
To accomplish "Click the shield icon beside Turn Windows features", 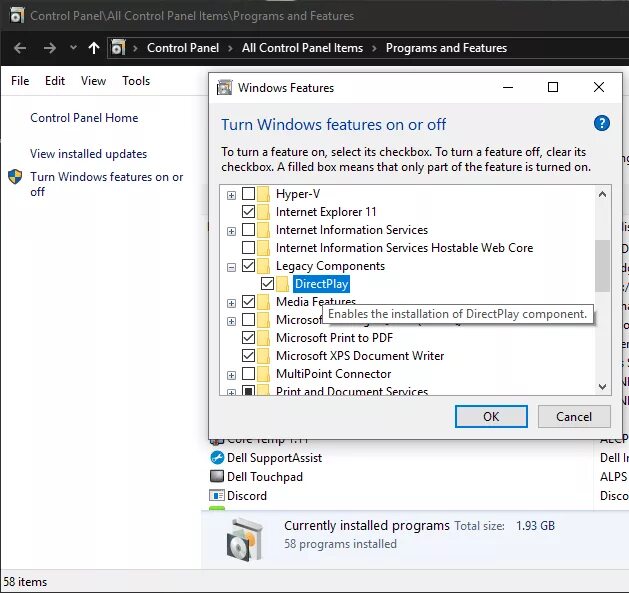I will [x=15, y=177].
